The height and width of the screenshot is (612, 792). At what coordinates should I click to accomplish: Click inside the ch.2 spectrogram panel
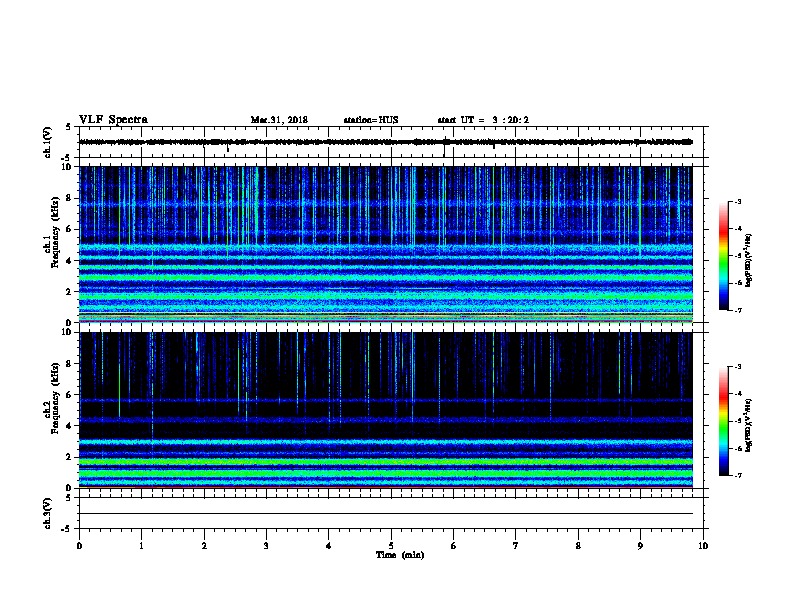click(x=386, y=410)
